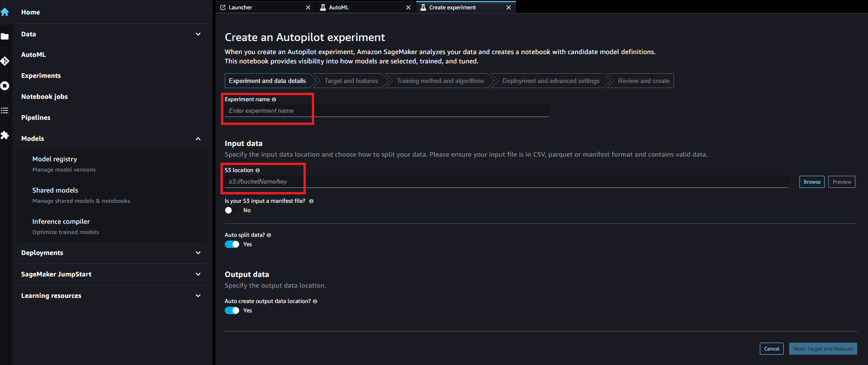
Task: Open Experiments in the sidebar menu
Action: coord(41,76)
